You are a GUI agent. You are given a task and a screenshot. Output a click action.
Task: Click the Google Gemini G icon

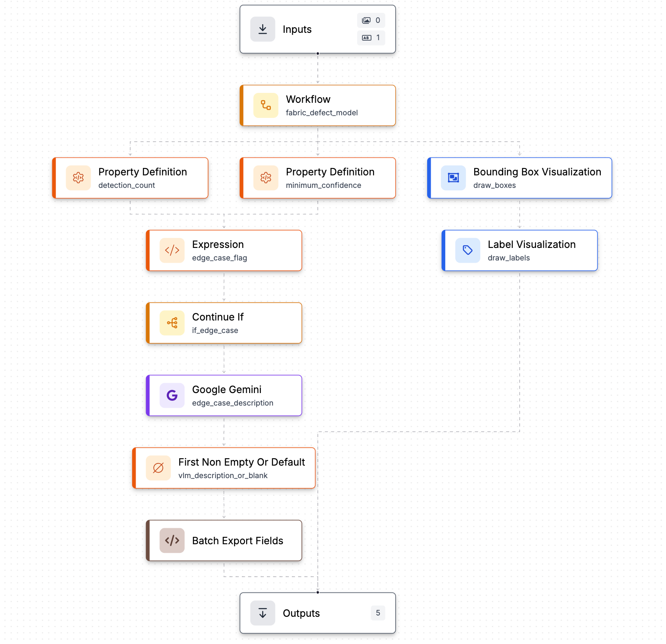pyautogui.click(x=172, y=396)
